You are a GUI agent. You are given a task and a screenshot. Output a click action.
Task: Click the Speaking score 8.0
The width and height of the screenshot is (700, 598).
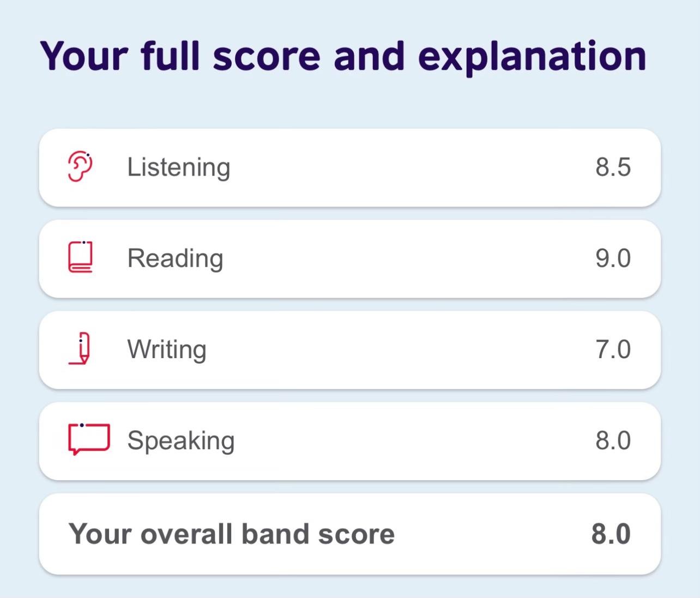point(613,440)
